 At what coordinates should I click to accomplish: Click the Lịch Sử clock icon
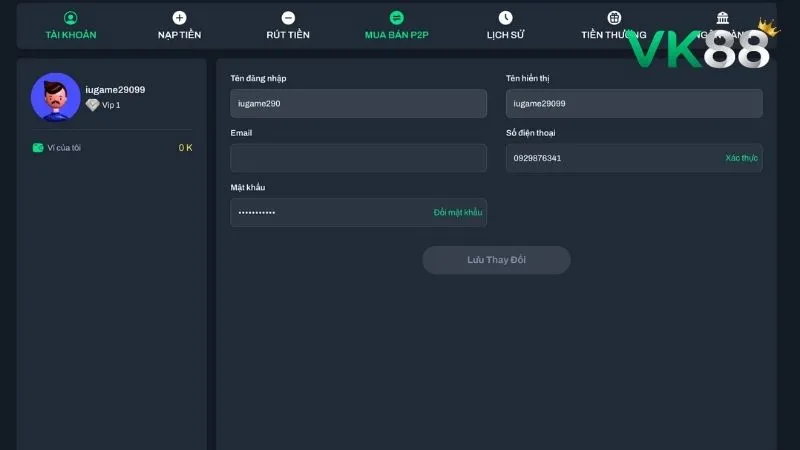point(505,18)
